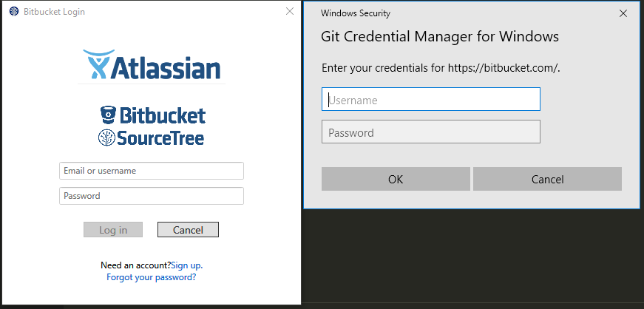Open the Sign up link
The image size is (644, 309).
click(187, 265)
